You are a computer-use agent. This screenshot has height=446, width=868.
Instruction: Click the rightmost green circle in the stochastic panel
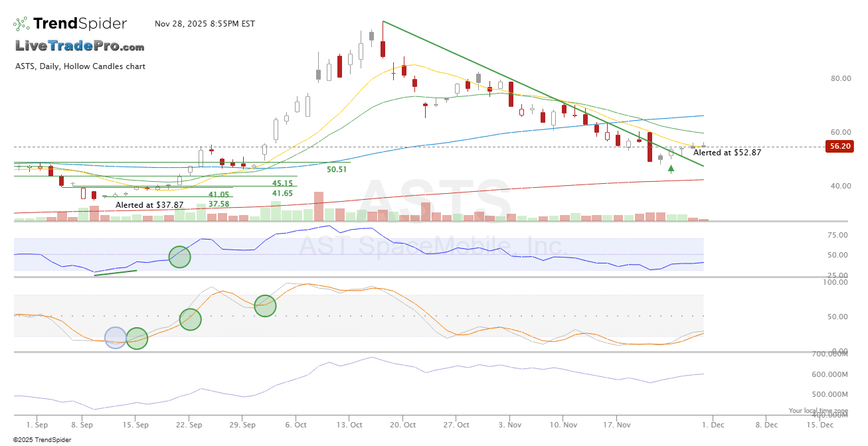[x=265, y=305]
